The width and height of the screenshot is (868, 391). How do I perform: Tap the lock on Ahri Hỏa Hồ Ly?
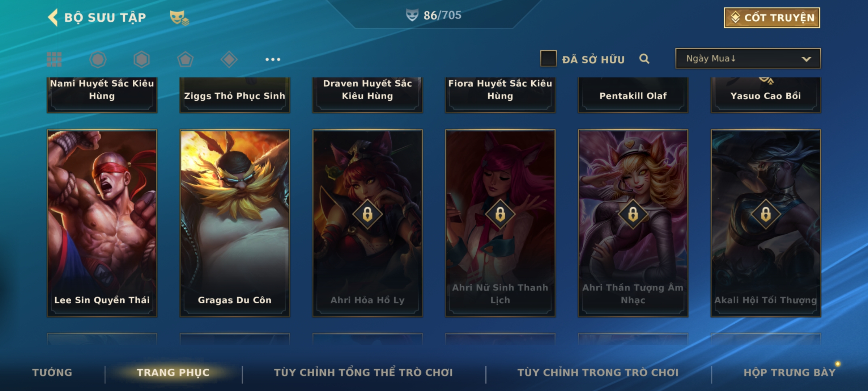(367, 214)
